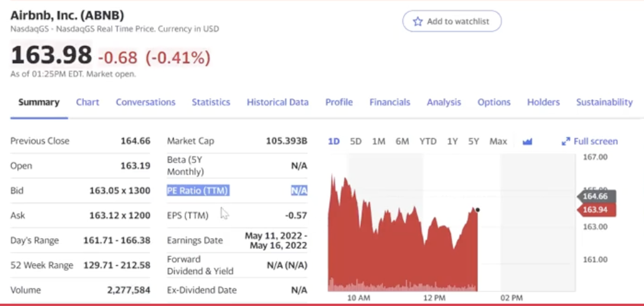
Task: Click the Ex-Dividend Date label
Action: [201, 290]
